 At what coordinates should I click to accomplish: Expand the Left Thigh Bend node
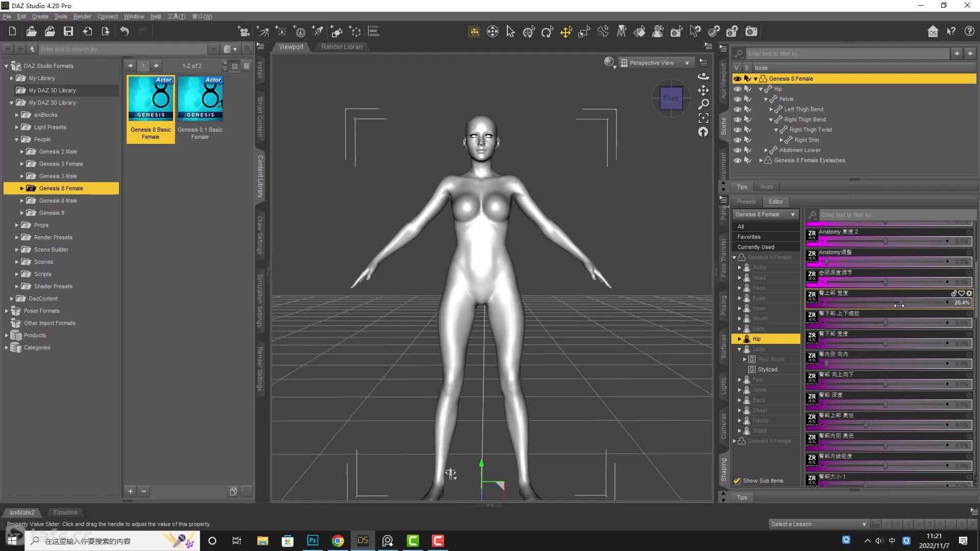pos(771,109)
